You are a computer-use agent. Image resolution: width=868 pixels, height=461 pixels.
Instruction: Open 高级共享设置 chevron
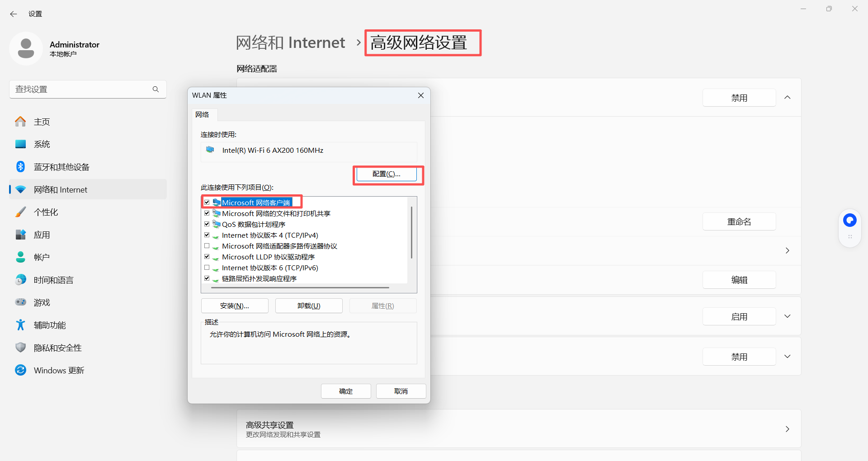pos(788,429)
